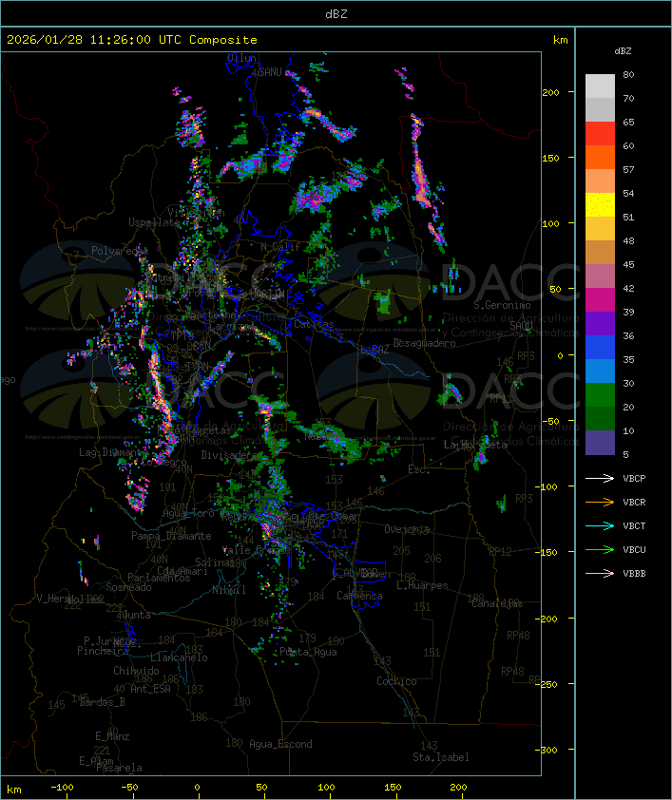This screenshot has width=672, height=800.
Task: Select the green VBCU arrow icon
Action: click(601, 549)
